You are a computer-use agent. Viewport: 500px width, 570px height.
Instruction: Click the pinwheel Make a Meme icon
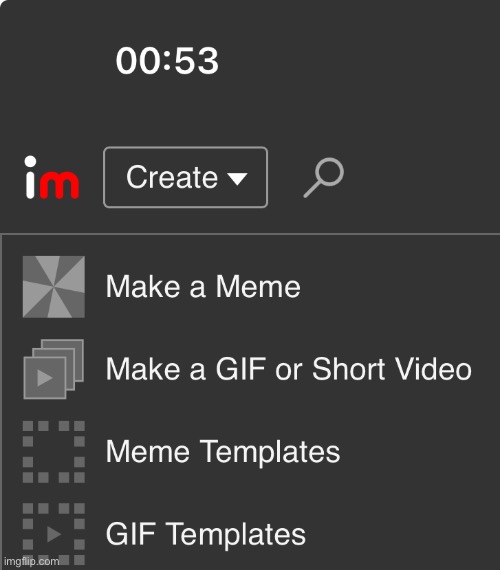point(54,287)
